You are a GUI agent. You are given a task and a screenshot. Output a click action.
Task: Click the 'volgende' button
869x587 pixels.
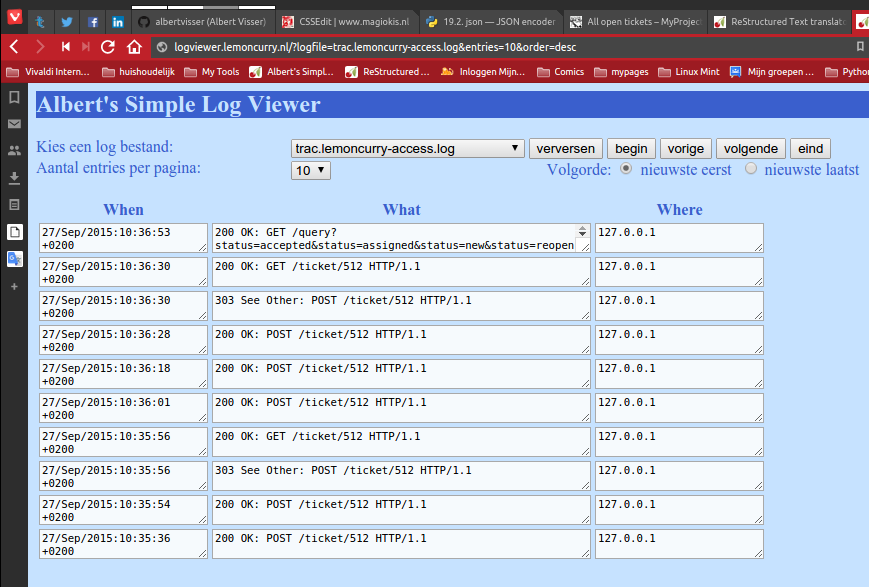point(751,149)
